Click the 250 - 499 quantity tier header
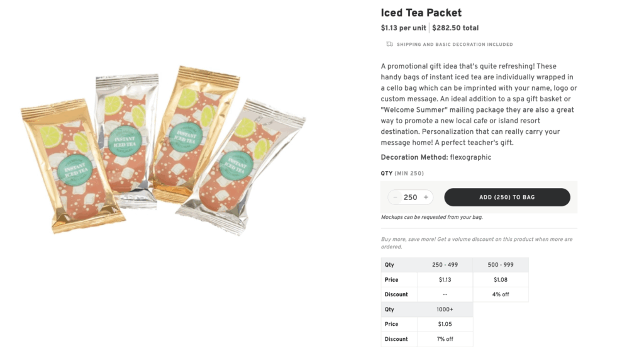 [x=445, y=265]
